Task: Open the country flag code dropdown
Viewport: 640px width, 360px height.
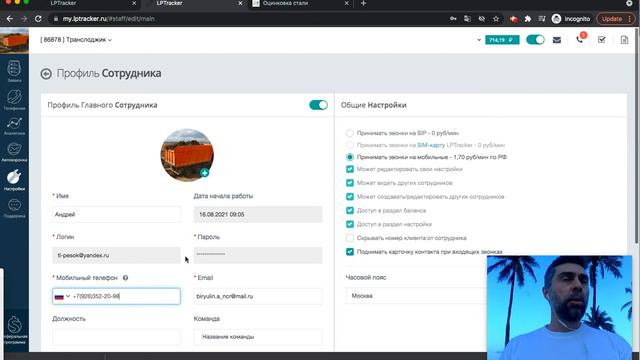Action: tap(62, 296)
